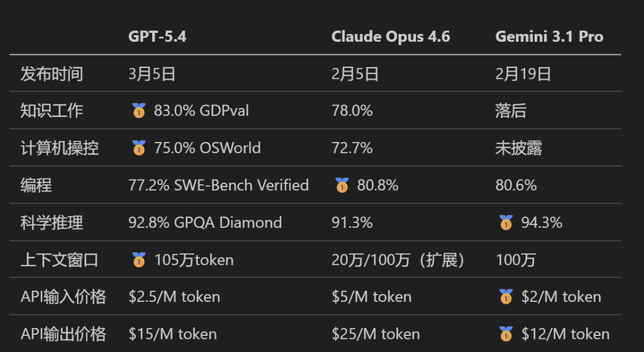Click the 知识工作 row label
The width and height of the screenshot is (644, 352).
coord(52,111)
